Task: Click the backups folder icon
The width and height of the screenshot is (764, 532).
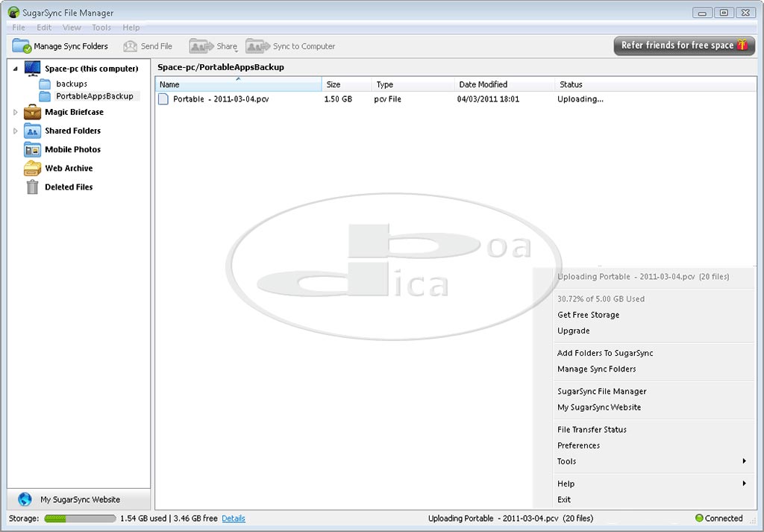Action: point(45,84)
